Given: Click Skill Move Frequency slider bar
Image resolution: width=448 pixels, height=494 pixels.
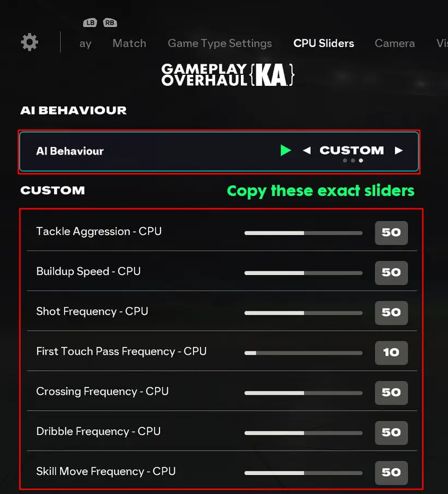Looking at the screenshot, I should pyautogui.click(x=303, y=473).
